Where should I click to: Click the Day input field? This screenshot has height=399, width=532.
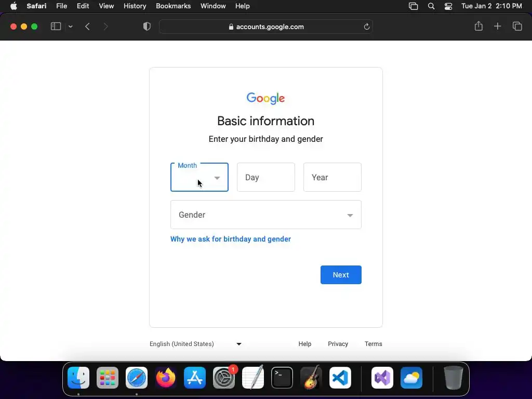click(x=265, y=177)
